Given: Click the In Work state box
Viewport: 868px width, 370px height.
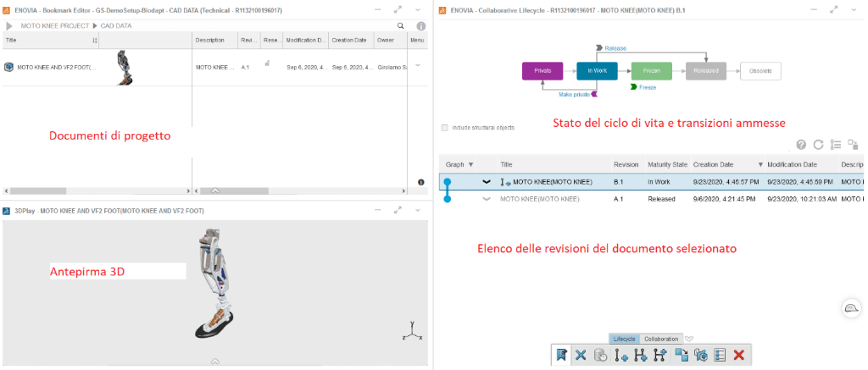Looking at the screenshot, I should (597, 71).
